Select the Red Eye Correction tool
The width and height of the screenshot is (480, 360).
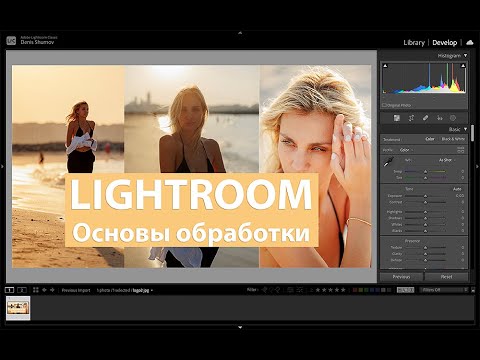(440, 118)
